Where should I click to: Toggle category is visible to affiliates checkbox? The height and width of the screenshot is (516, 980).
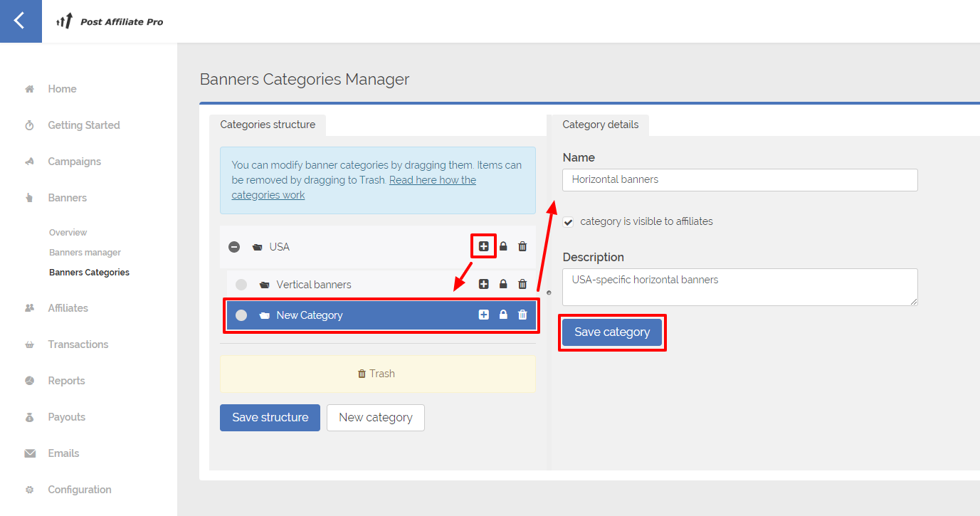(x=568, y=222)
